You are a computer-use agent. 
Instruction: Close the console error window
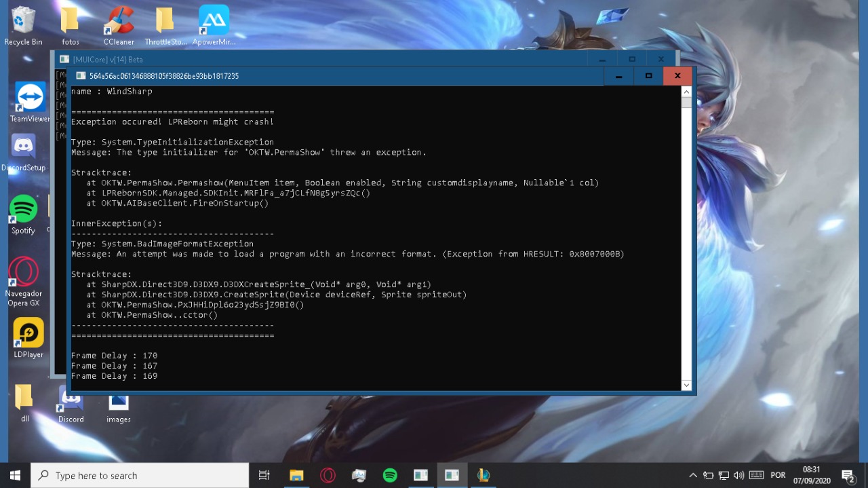pyautogui.click(x=677, y=76)
